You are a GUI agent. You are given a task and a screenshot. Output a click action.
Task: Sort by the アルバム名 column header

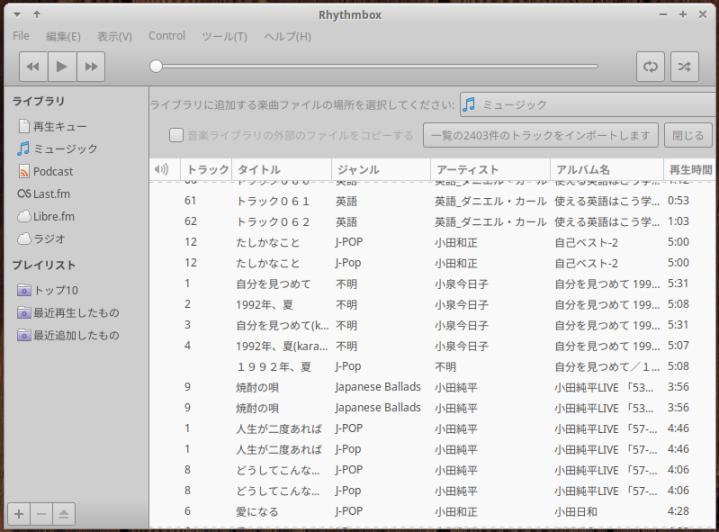pyautogui.click(x=607, y=170)
